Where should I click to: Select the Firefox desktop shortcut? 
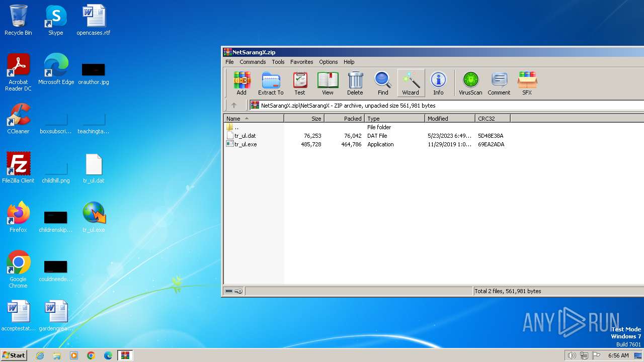tap(18, 218)
